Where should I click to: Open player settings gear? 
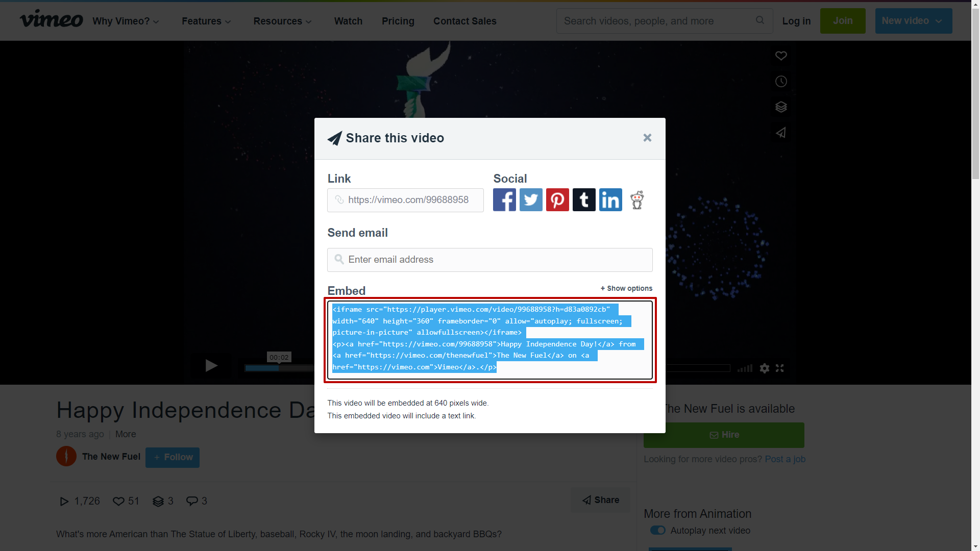pos(764,368)
